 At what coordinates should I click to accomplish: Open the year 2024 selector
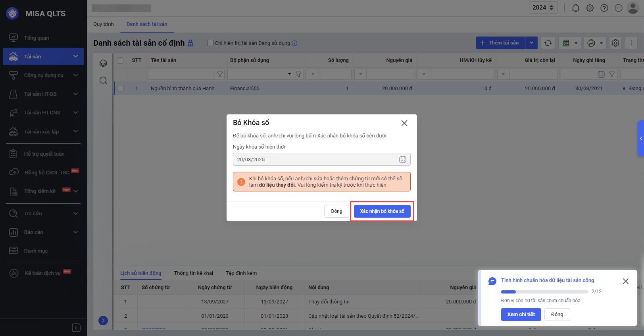click(x=543, y=8)
